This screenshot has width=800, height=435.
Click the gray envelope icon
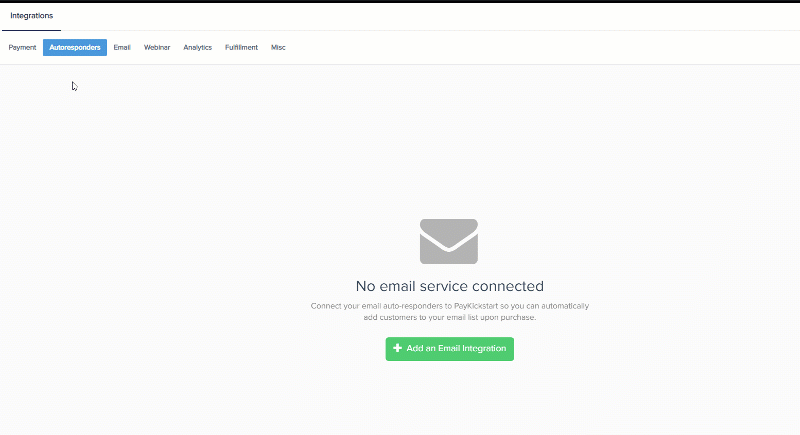(x=449, y=241)
